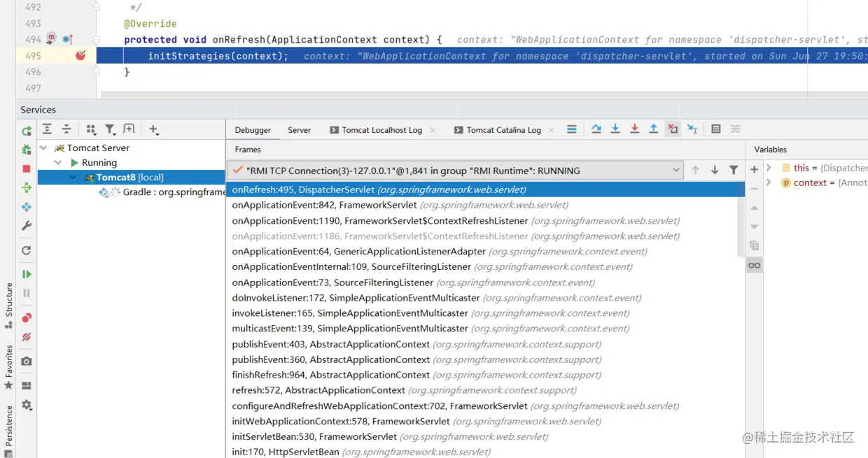The height and width of the screenshot is (458, 868).
Task: Expand the 'this' variable node
Action: click(x=769, y=168)
